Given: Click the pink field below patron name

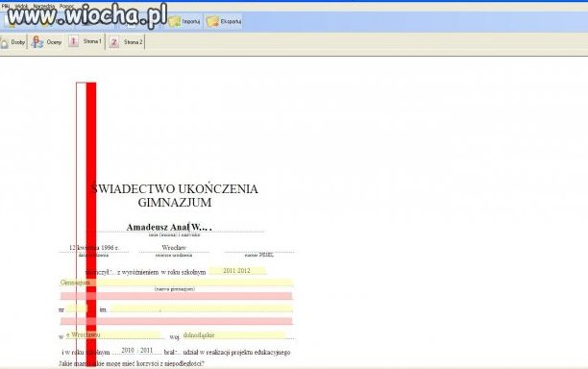Looking at the screenshot, I should click(x=176, y=321).
